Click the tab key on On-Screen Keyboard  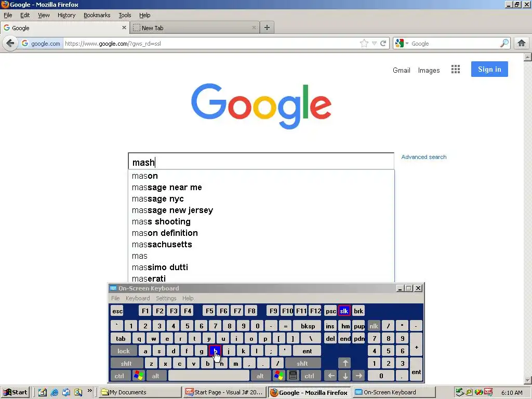coord(121,338)
